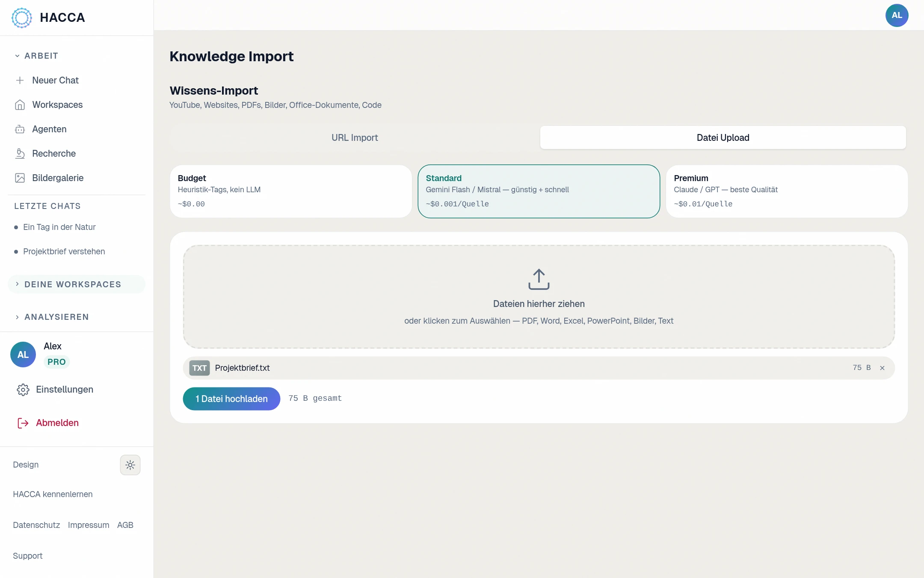This screenshot has height=578, width=924.
Task: Switch to the Datei Upload tab
Action: (x=723, y=138)
